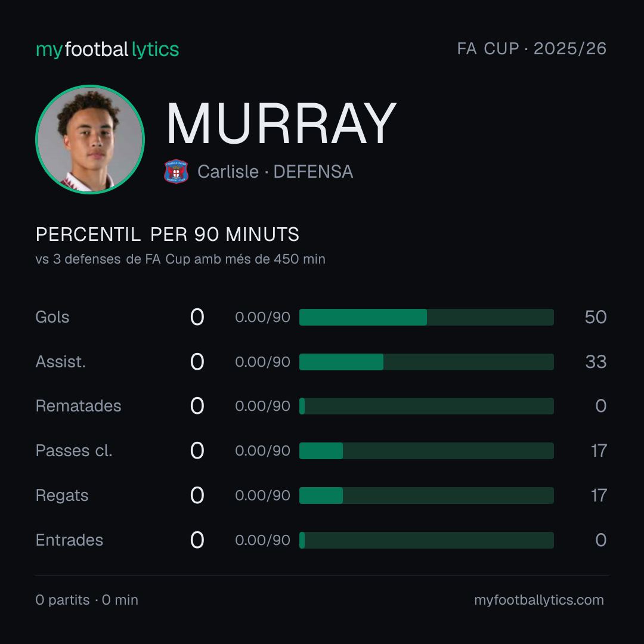Click the Gols percentile value 50
This screenshot has height=644, width=644.
tap(596, 317)
